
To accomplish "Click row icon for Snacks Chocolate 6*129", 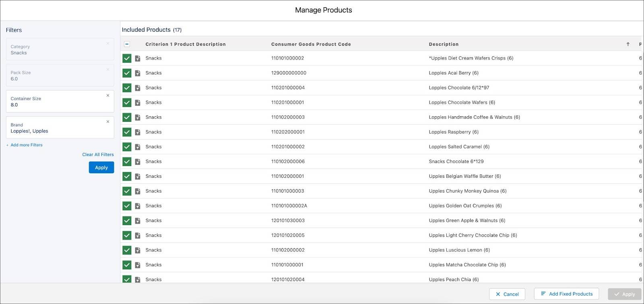I will [138, 162].
